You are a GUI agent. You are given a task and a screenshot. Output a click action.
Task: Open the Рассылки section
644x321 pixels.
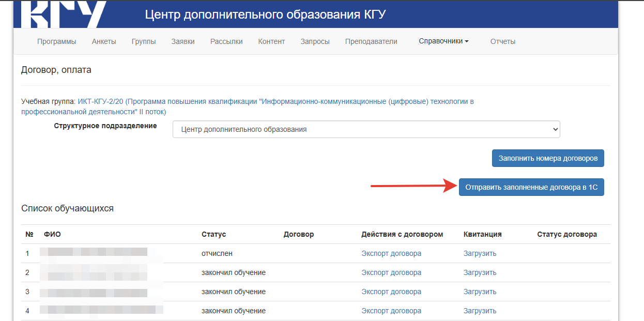(x=226, y=41)
